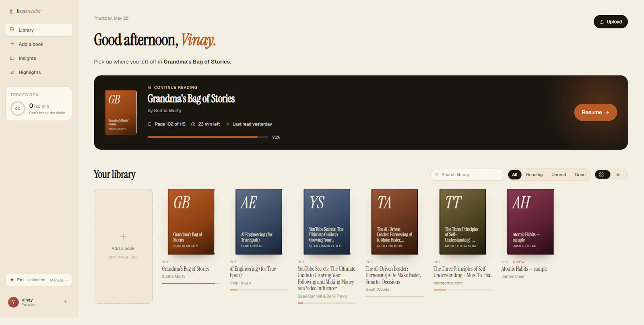Click the Insights bar chart icon
Viewport: 644px width, 325px height.
point(12,58)
